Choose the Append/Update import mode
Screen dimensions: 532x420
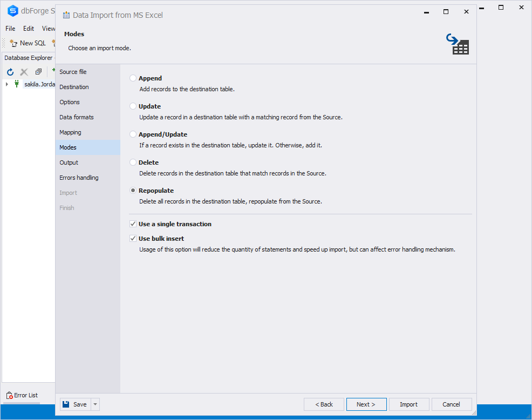click(133, 134)
